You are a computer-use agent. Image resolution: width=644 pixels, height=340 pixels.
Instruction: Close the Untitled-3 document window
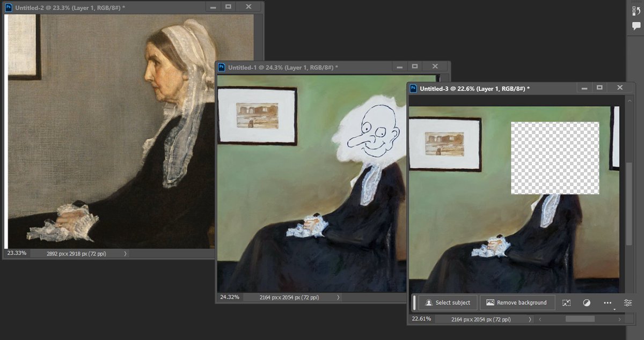(x=620, y=87)
